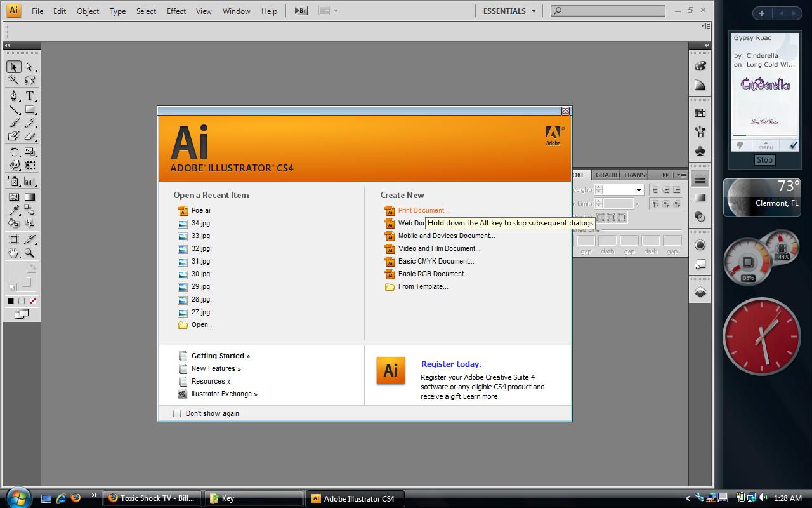The image size is (812, 508).
Task: Toggle the Stroke panel dock icon
Action: click(700, 178)
